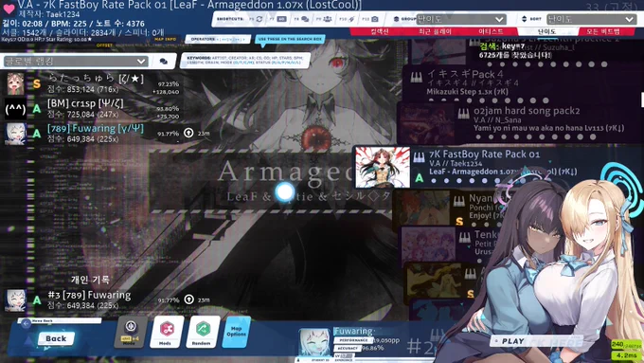644x363 pixels.
Task: Select the 아티스트 tab
Action: coord(491,31)
